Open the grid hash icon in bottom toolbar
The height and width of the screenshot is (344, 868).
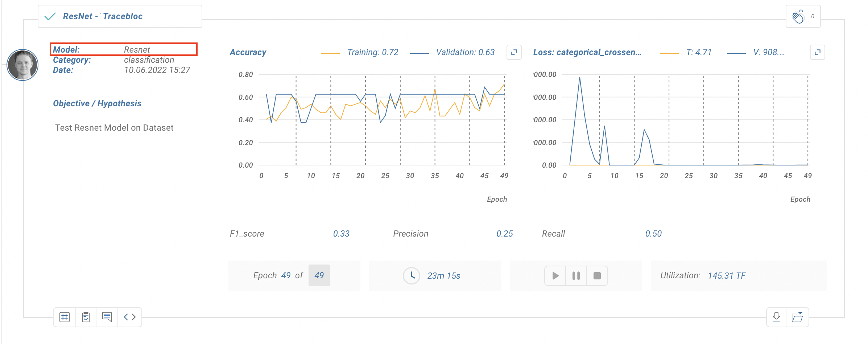coord(65,317)
